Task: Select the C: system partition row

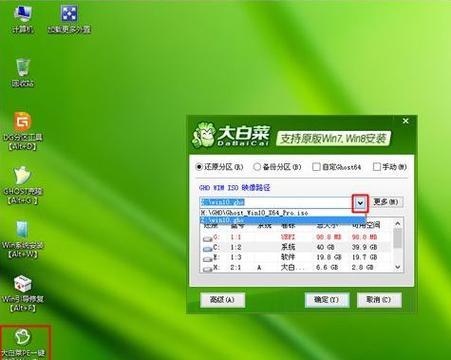Action: (x=297, y=247)
